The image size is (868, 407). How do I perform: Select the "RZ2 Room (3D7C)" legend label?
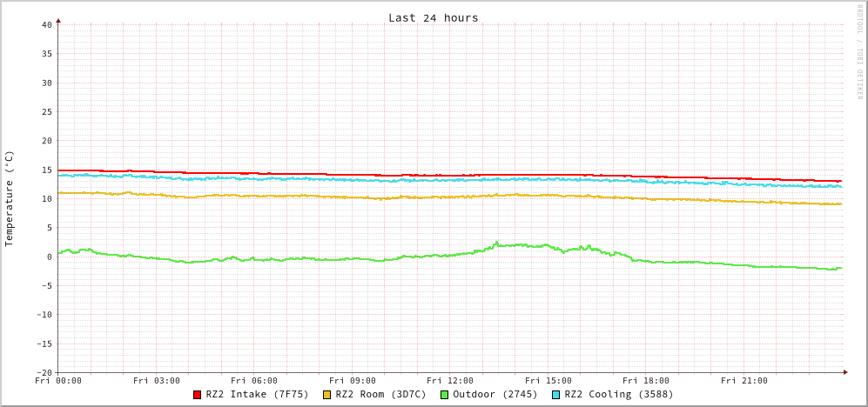point(380,394)
